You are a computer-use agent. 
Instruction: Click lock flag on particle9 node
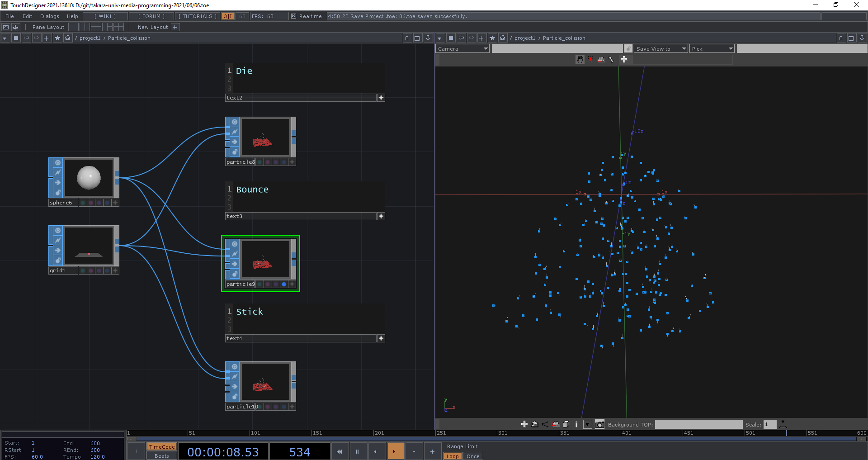[x=235, y=274]
